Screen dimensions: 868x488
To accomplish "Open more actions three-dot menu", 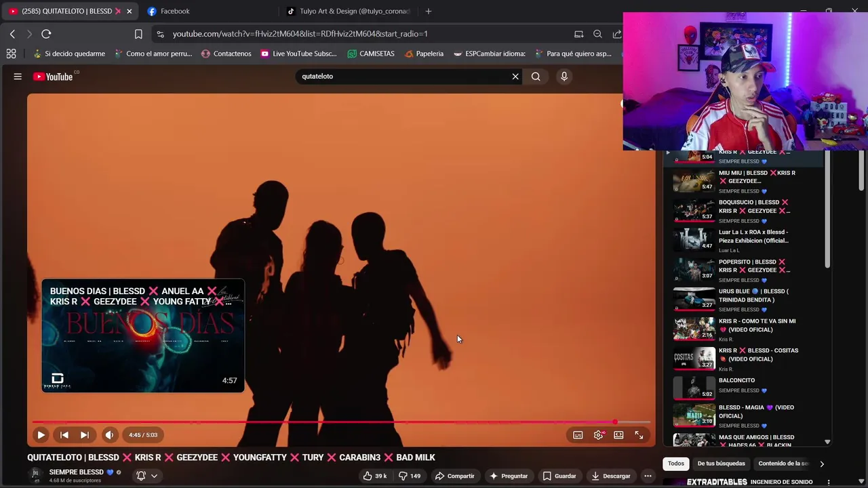I will [648, 476].
